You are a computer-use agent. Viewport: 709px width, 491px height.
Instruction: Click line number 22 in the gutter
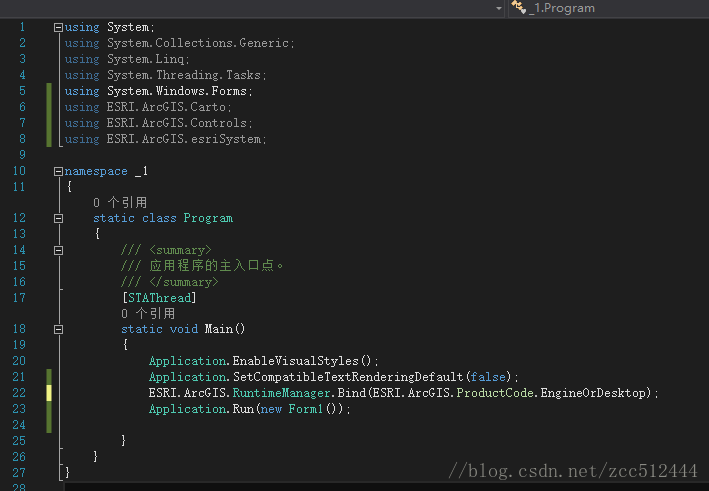click(x=19, y=392)
